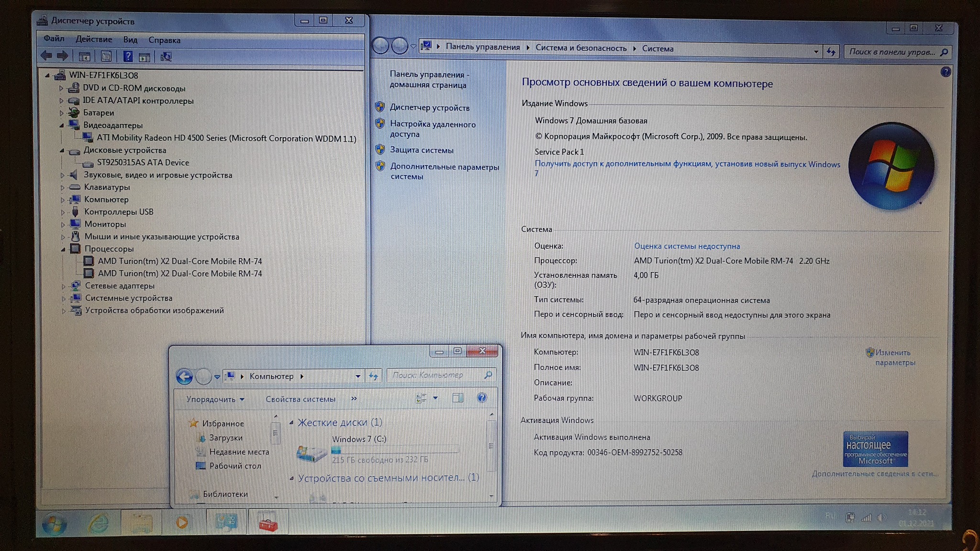The width and height of the screenshot is (980, 551).
Task: Click Оценка системы недоступна link
Action: [687, 246]
